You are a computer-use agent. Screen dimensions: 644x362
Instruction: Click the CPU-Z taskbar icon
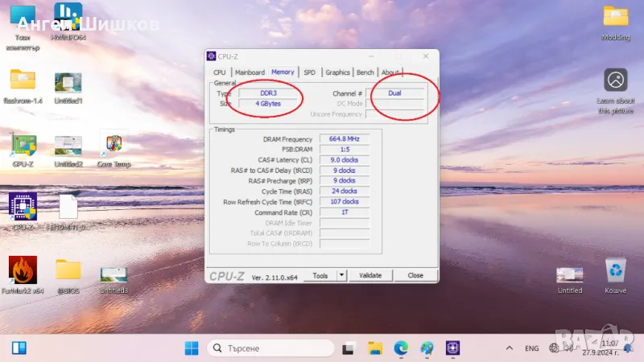coord(453,348)
